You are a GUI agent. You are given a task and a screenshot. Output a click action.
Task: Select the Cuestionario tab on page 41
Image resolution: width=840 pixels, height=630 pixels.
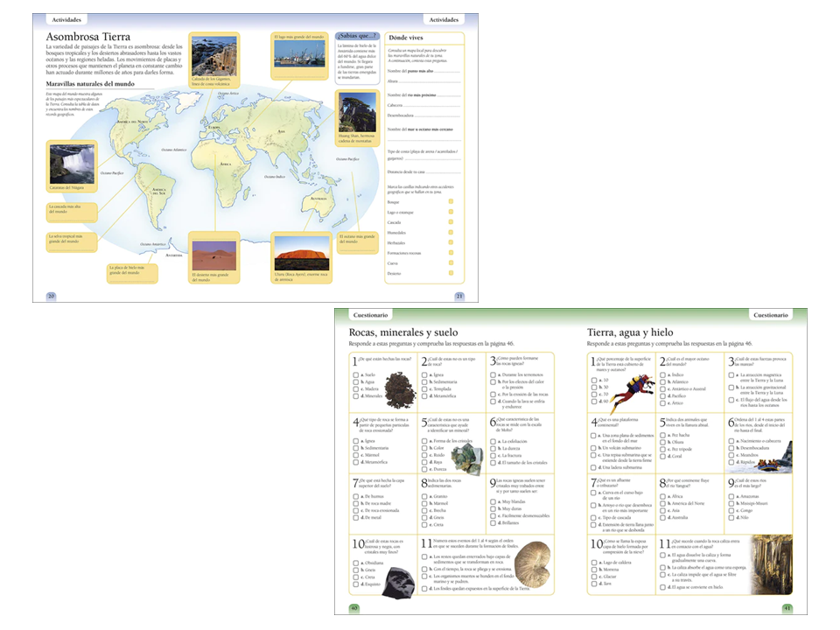(x=770, y=315)
